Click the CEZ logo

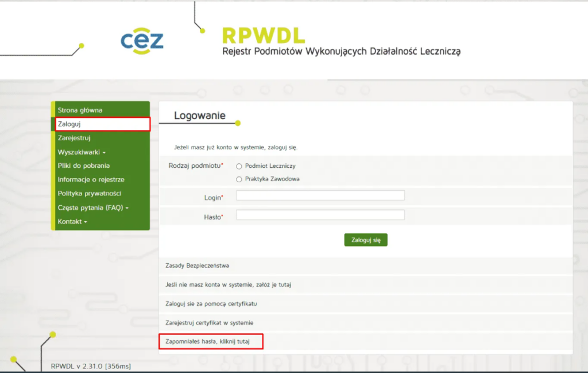142,40
